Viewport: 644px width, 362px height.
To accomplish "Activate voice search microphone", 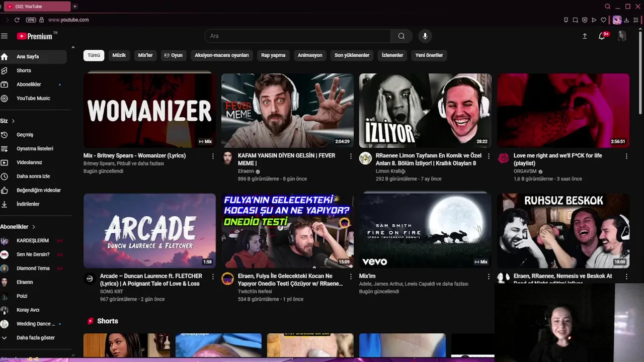I will [425, 36].
